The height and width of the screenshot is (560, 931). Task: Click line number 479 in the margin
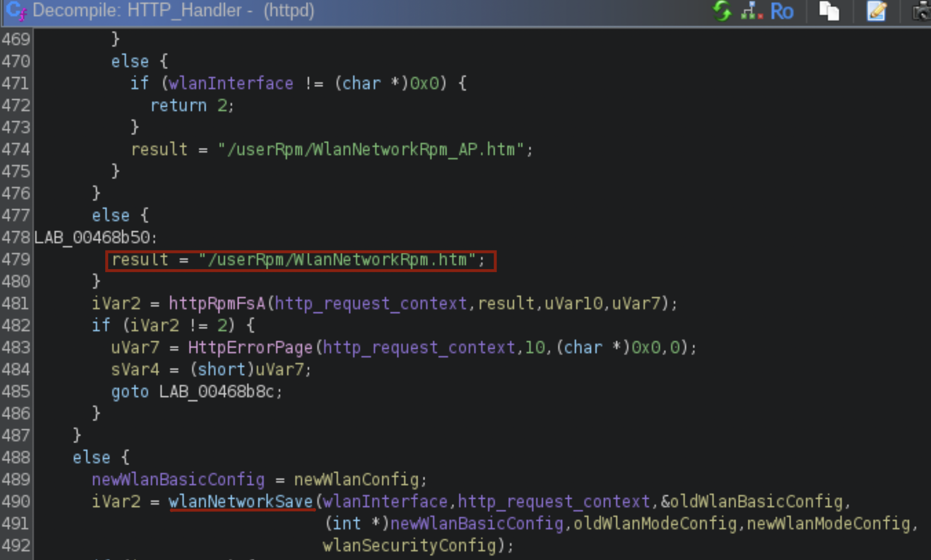16,259
